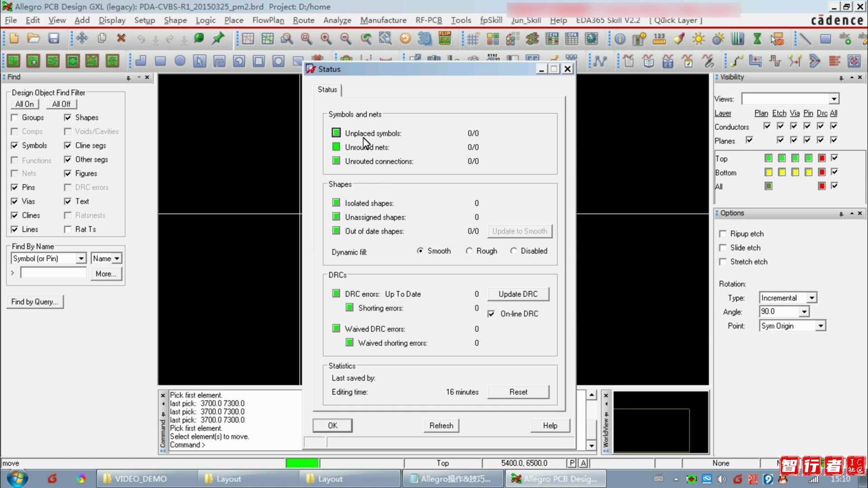
Task: Open the Angle dropdown showing 90.0
Action: (x=804, y=312)
